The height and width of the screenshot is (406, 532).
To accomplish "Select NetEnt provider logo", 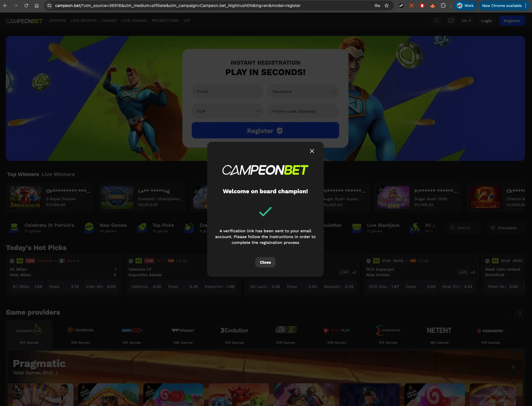I will coord(439,330).
